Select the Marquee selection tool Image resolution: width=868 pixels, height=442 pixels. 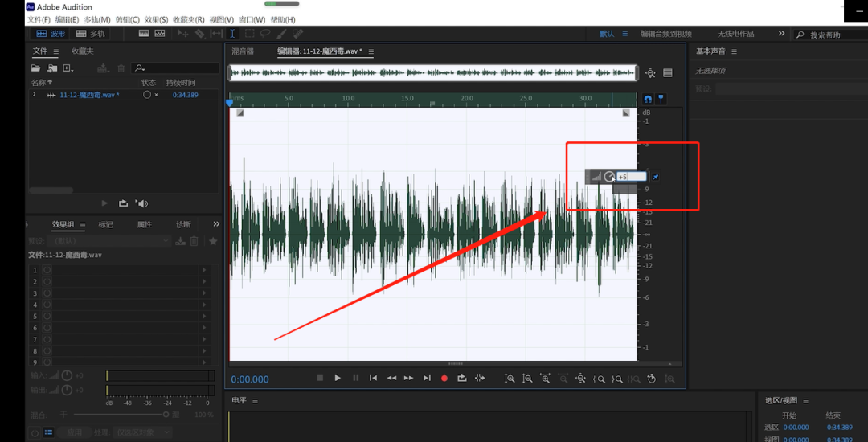pyautogui.click(x=250, y=34)
